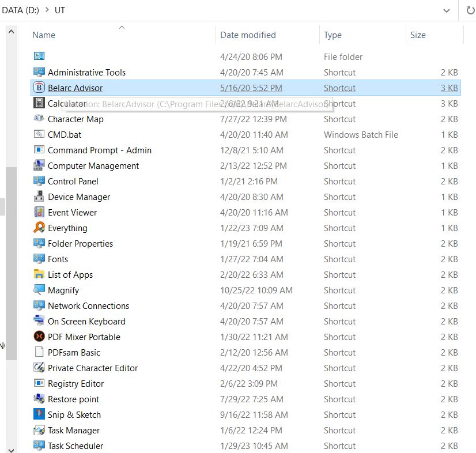
Task: Open the address bar history dropdown
Action: (446, 10)
